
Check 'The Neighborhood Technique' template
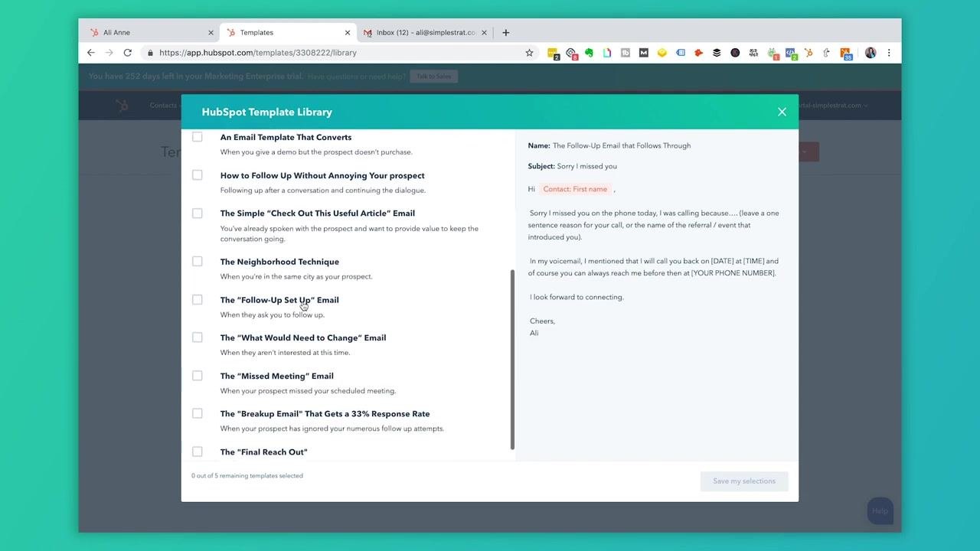[x=198, y=262]
